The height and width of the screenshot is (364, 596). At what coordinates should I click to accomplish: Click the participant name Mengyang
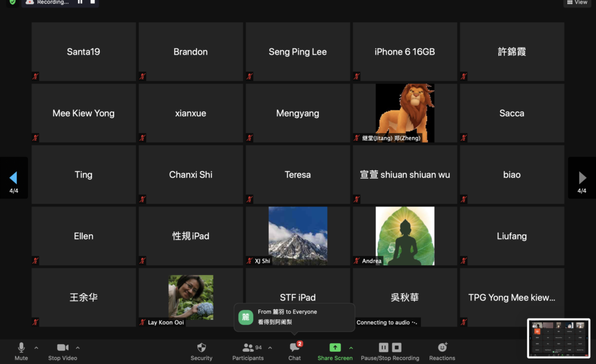(x=297, y=113)
